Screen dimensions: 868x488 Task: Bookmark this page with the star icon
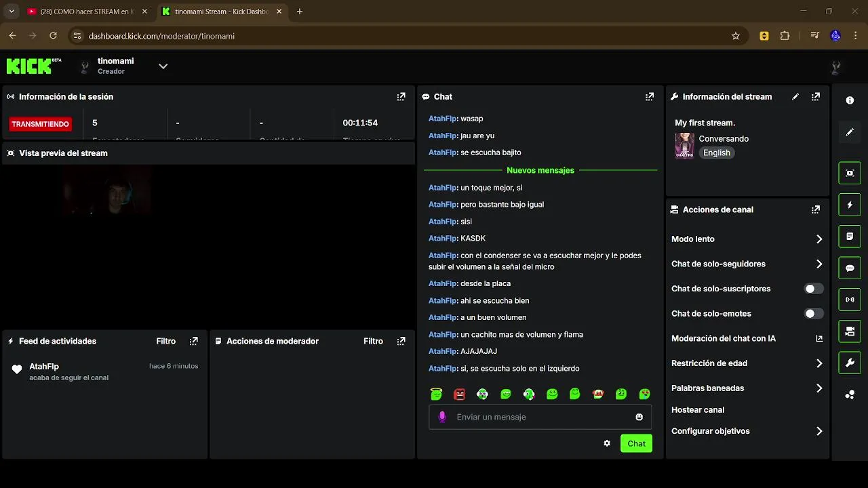point(736,36)
